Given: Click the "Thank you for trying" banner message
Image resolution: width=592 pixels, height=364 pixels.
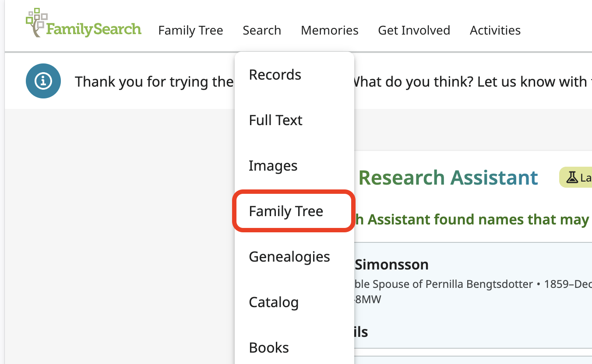Looking at the screenshot, I should coord(154,81).
